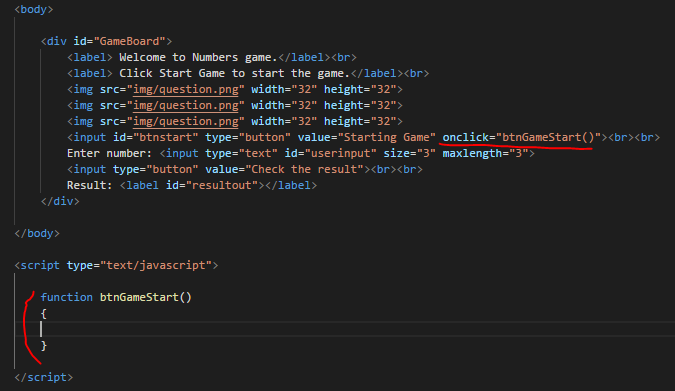Click the closing </div> tag

click(60, 201)
